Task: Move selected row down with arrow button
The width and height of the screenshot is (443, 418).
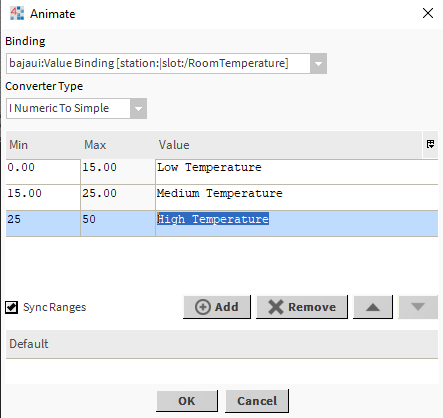Action: click(x=418, y=307)
